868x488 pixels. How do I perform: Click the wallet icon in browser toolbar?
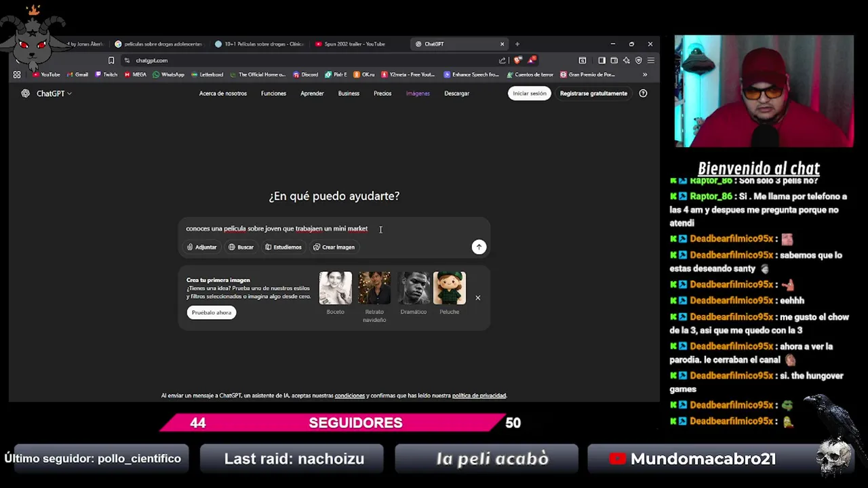pyautogui.click(x=614, y=60)
